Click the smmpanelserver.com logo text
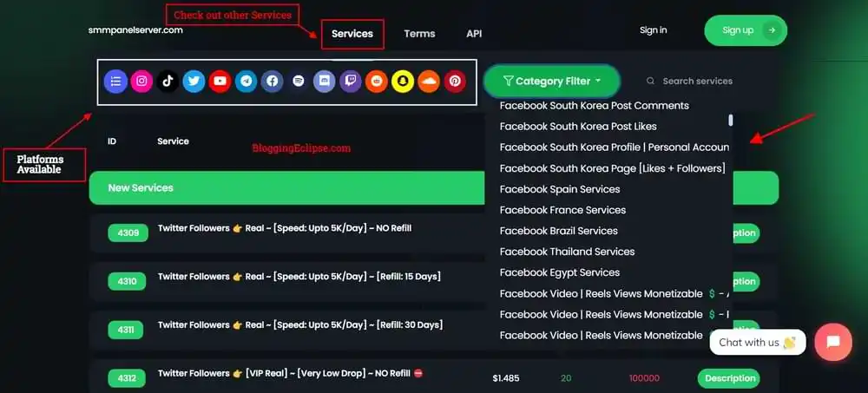The image size is (868, 393). coord(135,29)
